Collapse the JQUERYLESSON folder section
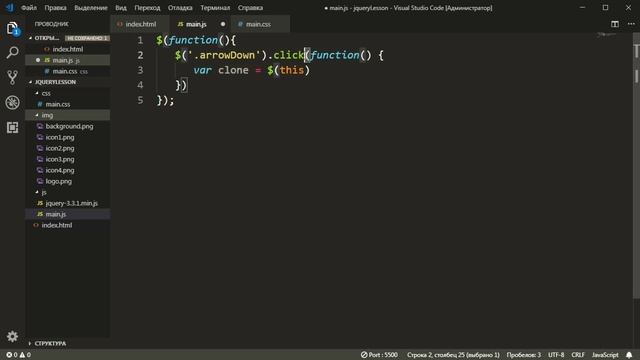 pyautogui.click(x=55, y=82)
